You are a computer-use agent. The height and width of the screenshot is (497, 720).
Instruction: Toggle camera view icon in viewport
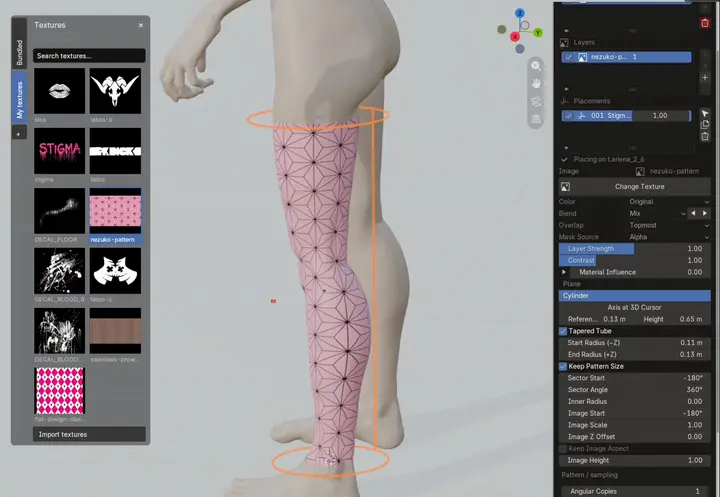coord(536,102)
